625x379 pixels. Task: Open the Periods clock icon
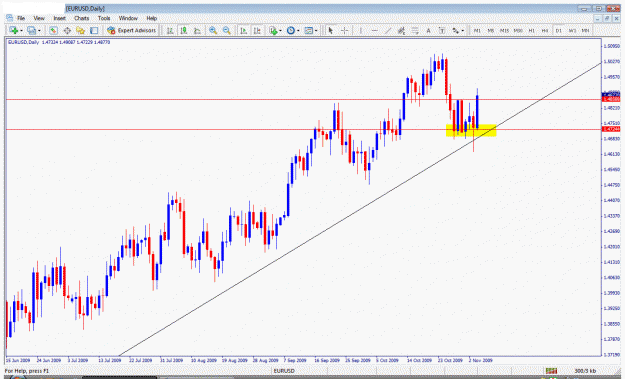[291, 30]
